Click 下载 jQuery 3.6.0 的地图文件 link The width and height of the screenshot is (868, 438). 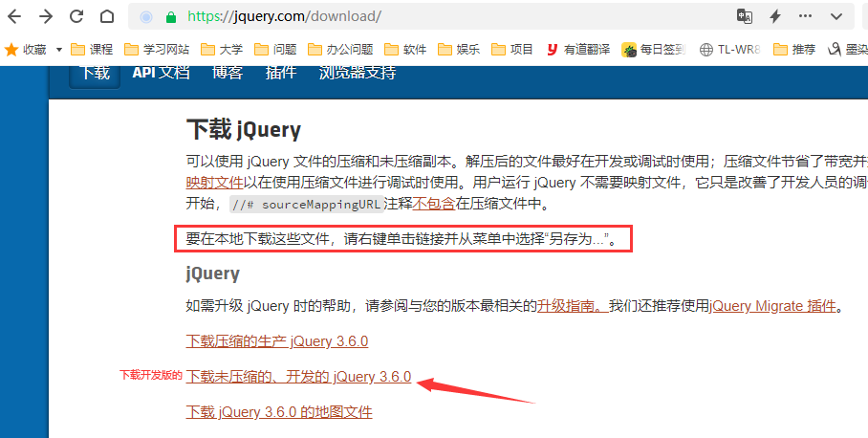[279, 412]
